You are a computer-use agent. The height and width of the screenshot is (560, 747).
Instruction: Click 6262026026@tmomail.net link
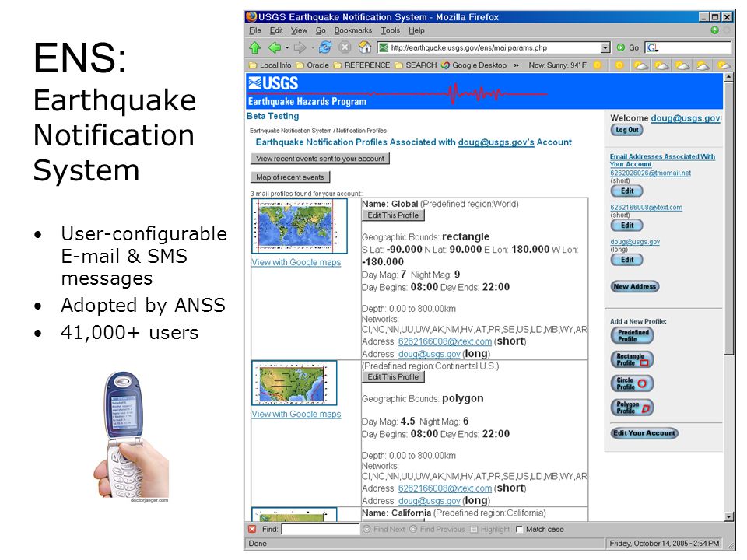click(651, 173)
